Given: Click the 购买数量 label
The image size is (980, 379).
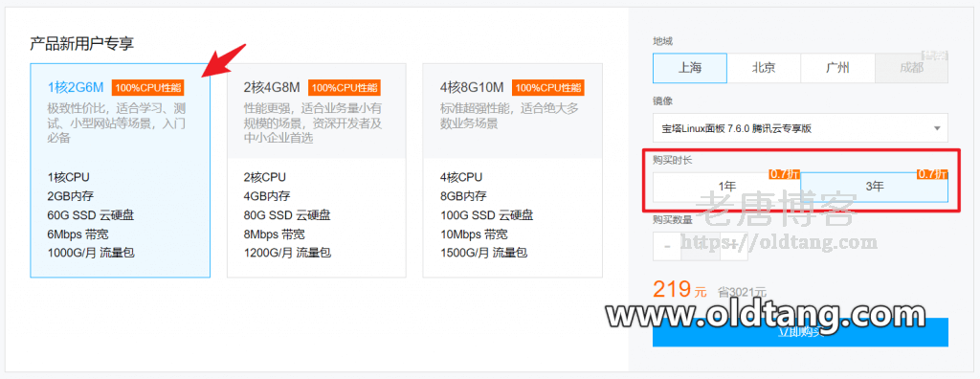Looking at the screenshot, I should coord(673,219).
